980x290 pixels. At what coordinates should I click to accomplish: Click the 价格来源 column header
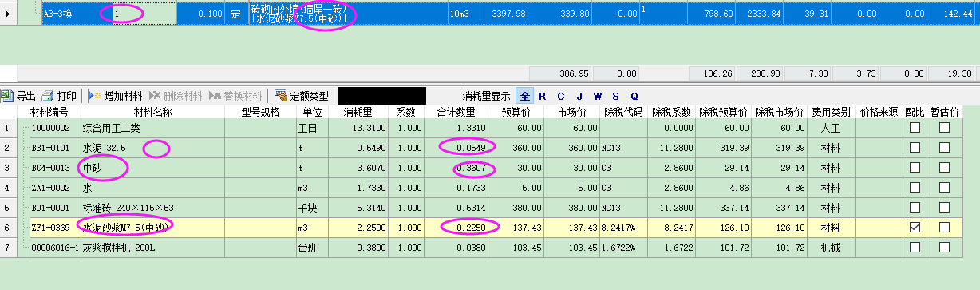879,112
